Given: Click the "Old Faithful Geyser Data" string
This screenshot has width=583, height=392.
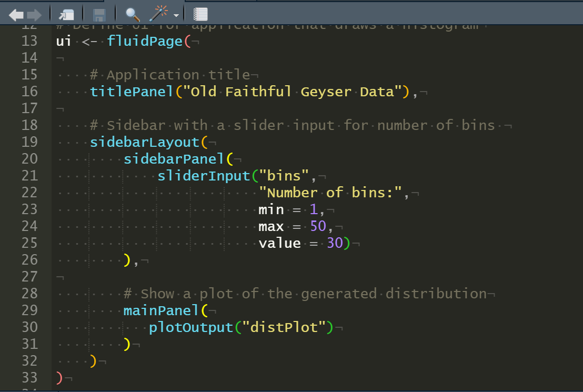Looking at the screenshot, I should (x=293, y=92).
